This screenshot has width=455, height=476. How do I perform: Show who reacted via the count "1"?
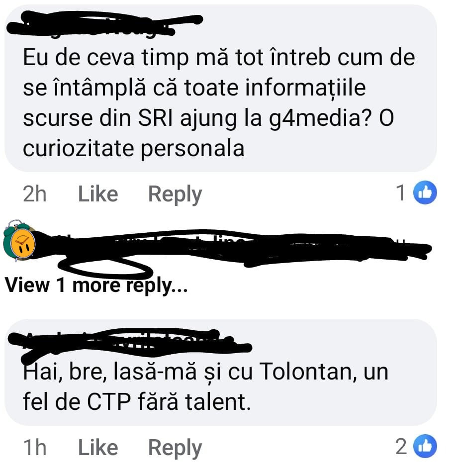[x=401, y=193]
